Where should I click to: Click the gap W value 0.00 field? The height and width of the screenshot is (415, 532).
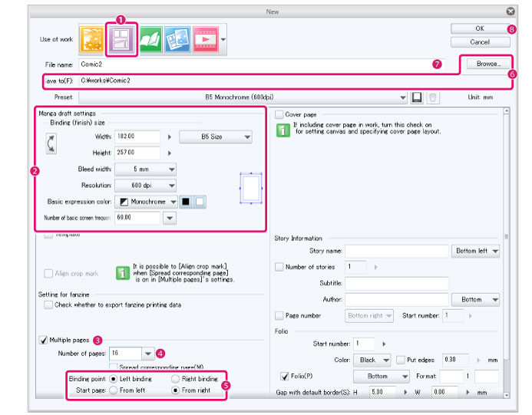click(444, 392)
